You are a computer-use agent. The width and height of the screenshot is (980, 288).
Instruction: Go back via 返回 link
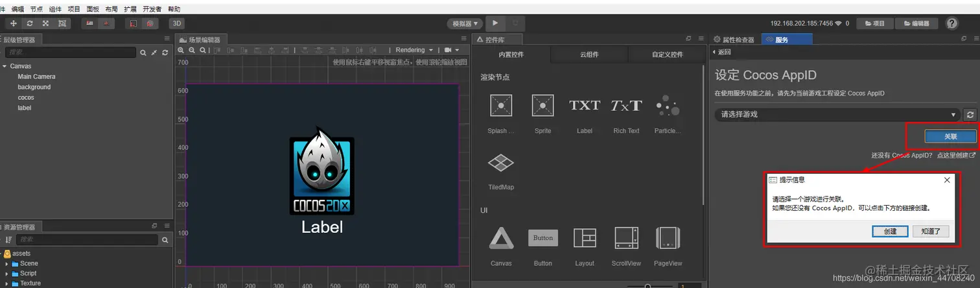[721, 52]
